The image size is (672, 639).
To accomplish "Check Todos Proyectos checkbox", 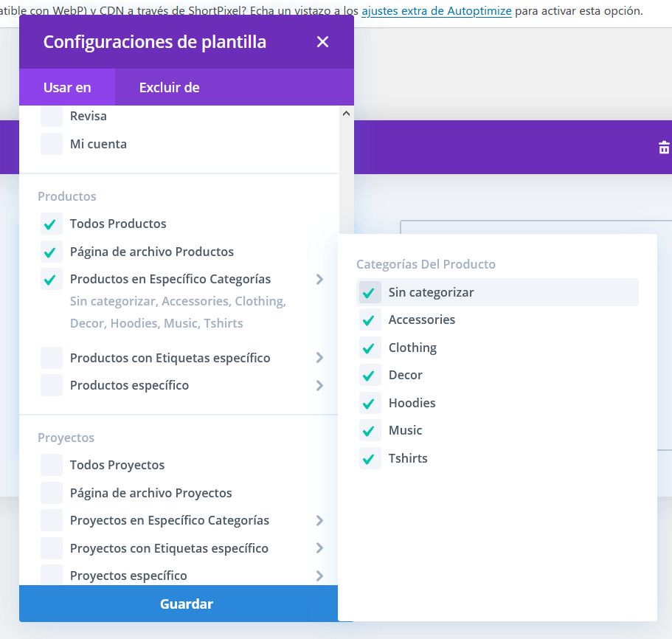I will (52, 465).
